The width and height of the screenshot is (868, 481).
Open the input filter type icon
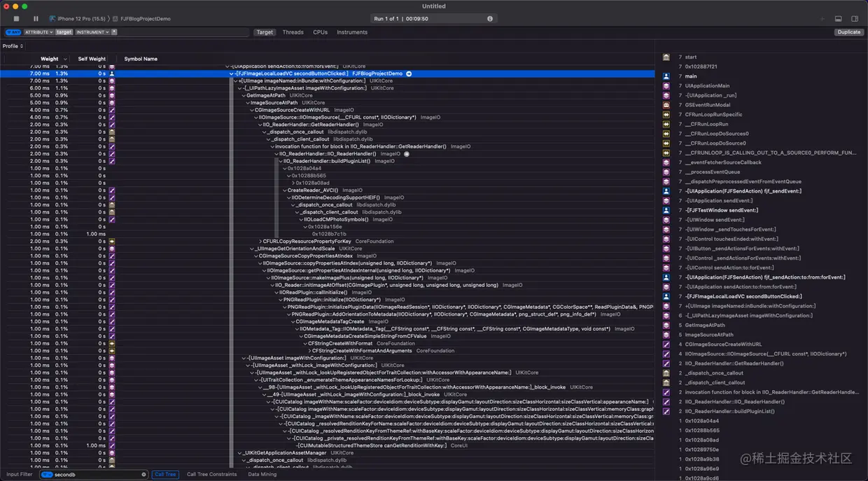click(x=46, y=474)
